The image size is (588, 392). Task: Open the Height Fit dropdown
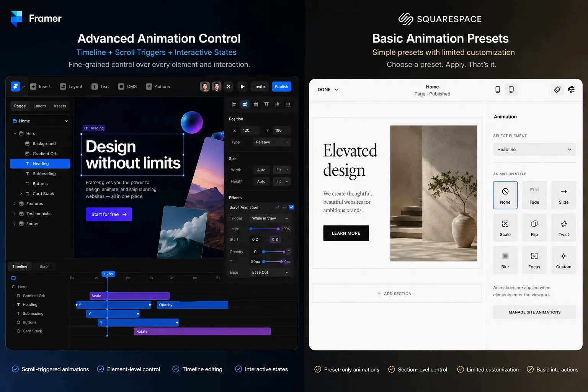coord(282,181)
